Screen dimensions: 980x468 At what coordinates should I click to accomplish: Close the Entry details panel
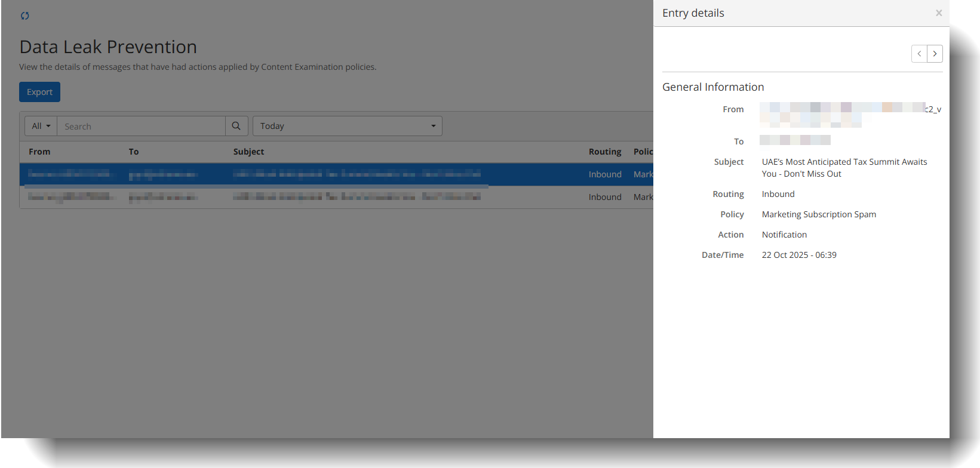coord(939,13)
